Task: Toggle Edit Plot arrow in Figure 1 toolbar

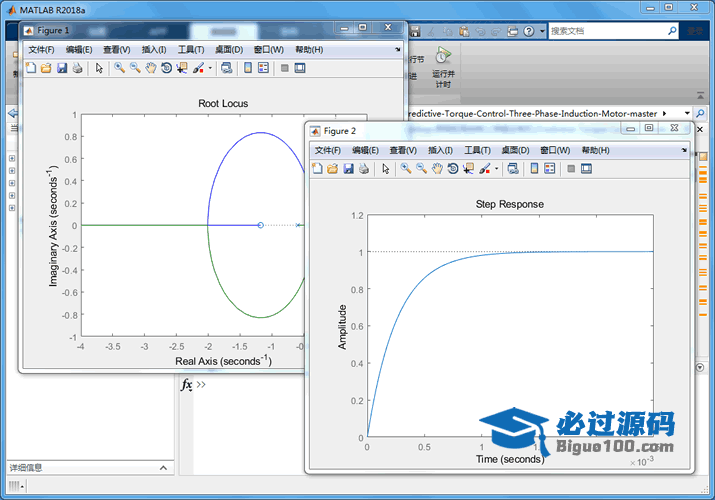Action: 99,68
